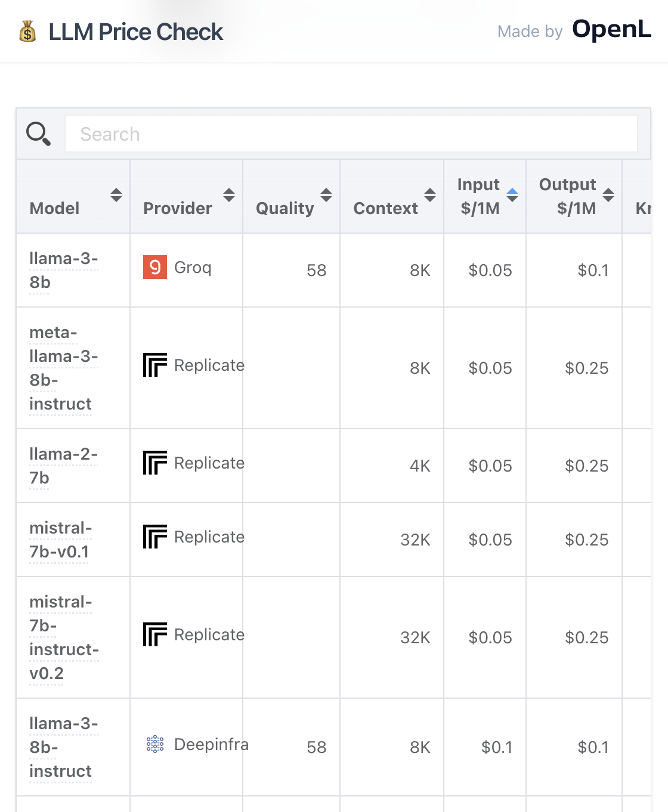Click $0.1 output price in Deepinfra row

(x=593, y=747)
